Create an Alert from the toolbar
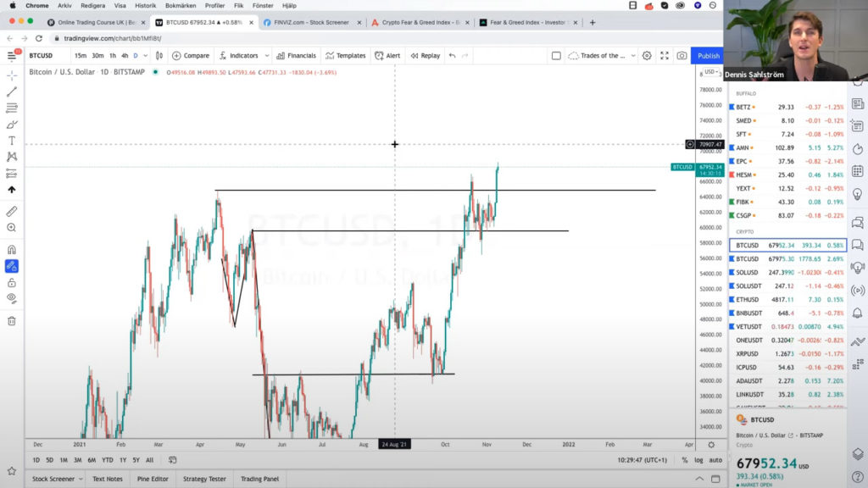The width and height of the screenshot is (868, 488). tap(387, 55)
